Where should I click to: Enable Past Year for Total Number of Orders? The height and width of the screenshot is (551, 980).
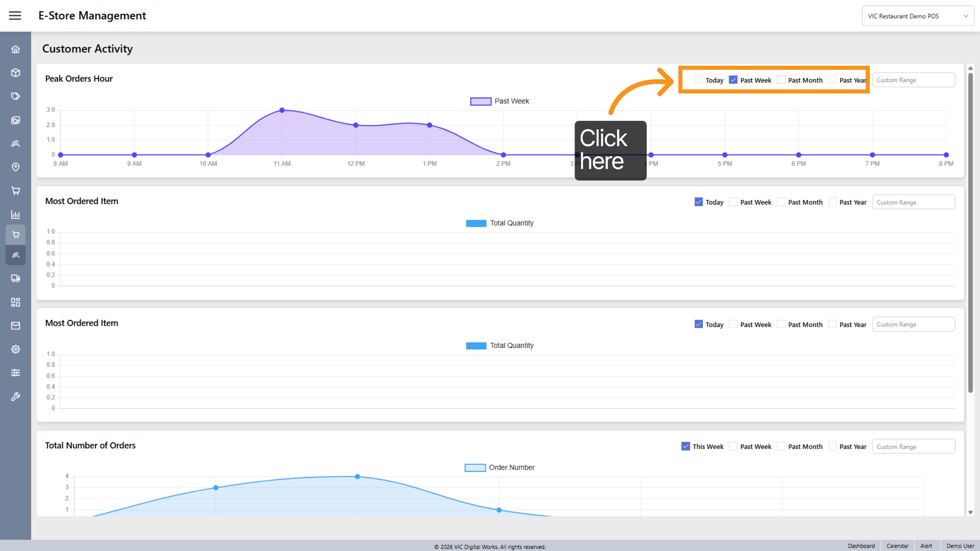pos(833,446)
